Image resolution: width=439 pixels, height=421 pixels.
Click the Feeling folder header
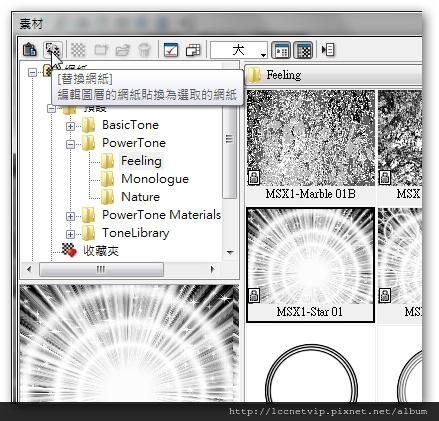(333, 75)
